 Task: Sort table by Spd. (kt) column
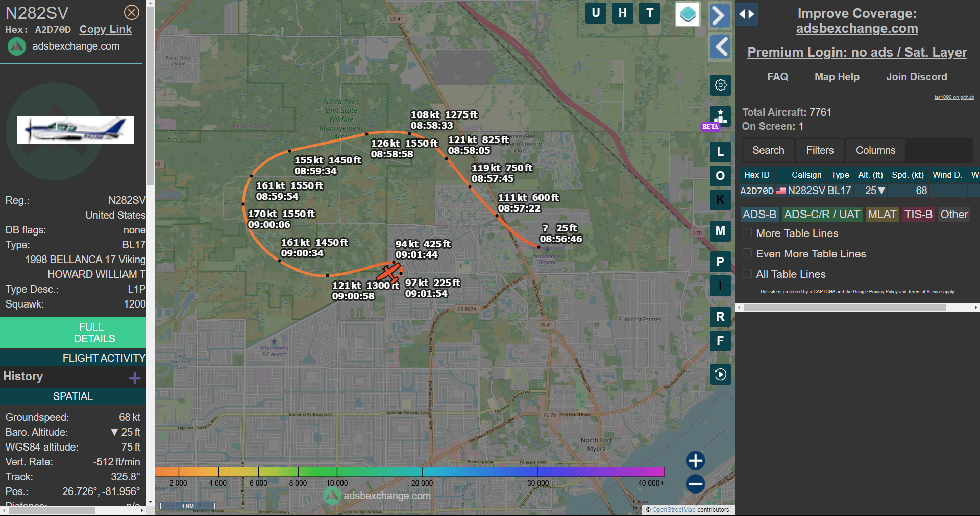pyautogui.click(x=908, y=175)
